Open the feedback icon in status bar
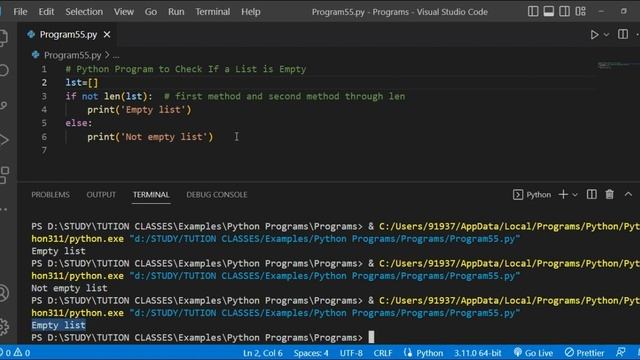The width and height of the screenshot is (640, 360). click(x=620, y=352)
